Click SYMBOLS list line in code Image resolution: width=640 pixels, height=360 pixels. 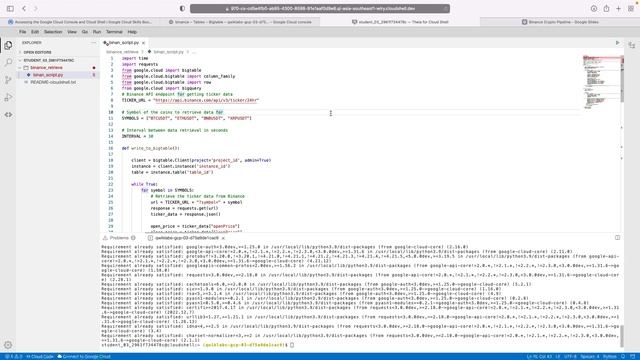(187, 118)
